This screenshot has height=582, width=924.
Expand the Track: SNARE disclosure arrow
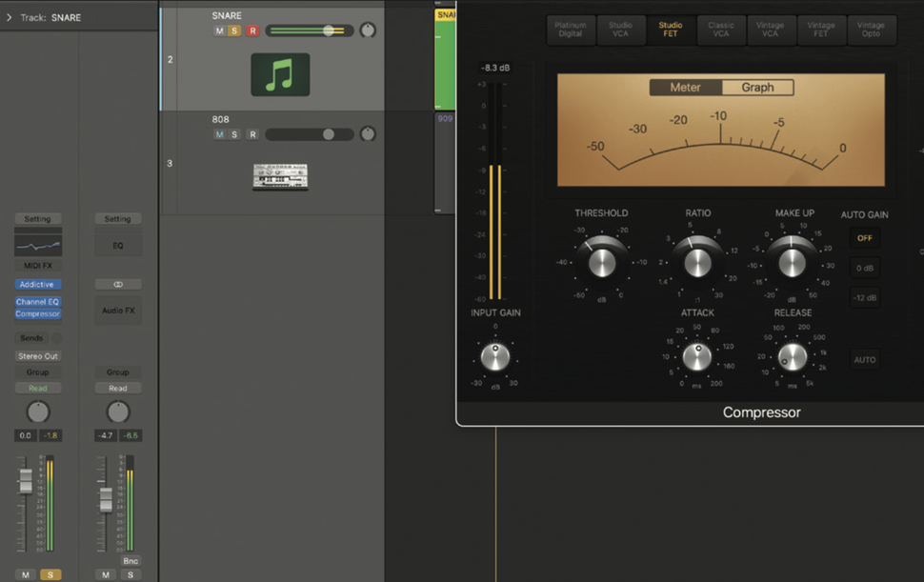coord(8,16)
